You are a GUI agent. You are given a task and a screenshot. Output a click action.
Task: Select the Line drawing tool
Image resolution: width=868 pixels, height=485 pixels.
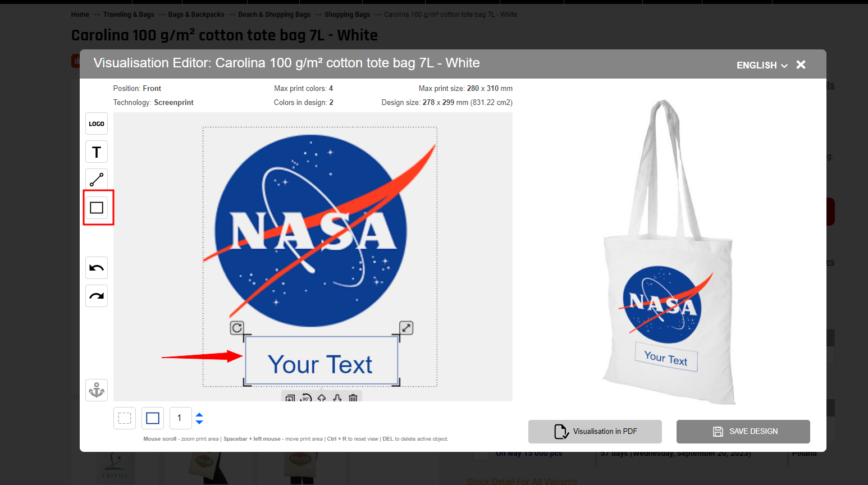[97, 180]
